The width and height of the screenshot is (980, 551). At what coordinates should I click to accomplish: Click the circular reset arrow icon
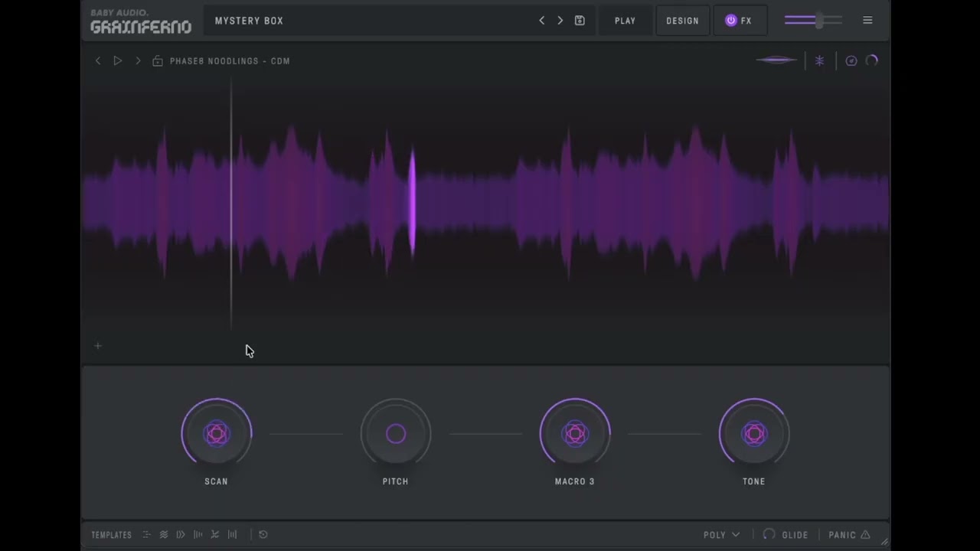pyautogui.click(x=263, y=535)
